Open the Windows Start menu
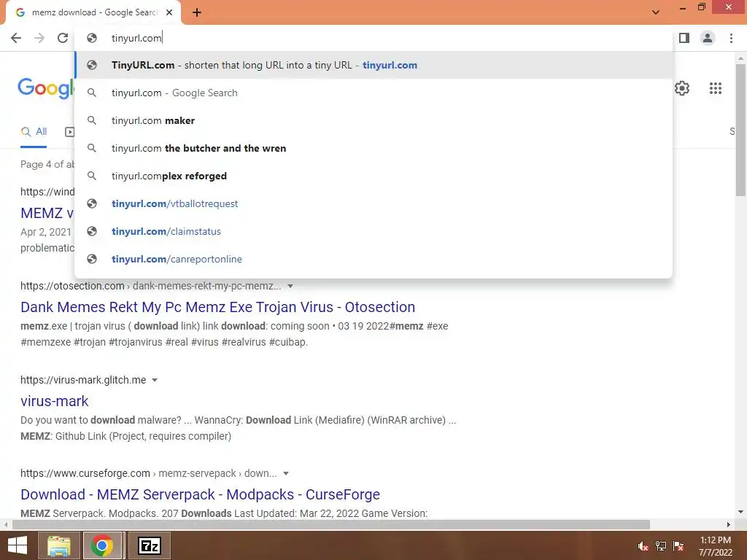747x560 pixels. (x=18, y=545)
